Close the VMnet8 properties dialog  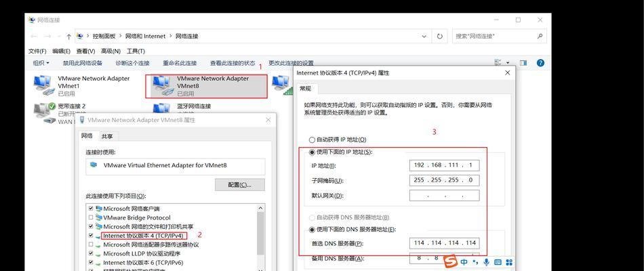(268, 120)
